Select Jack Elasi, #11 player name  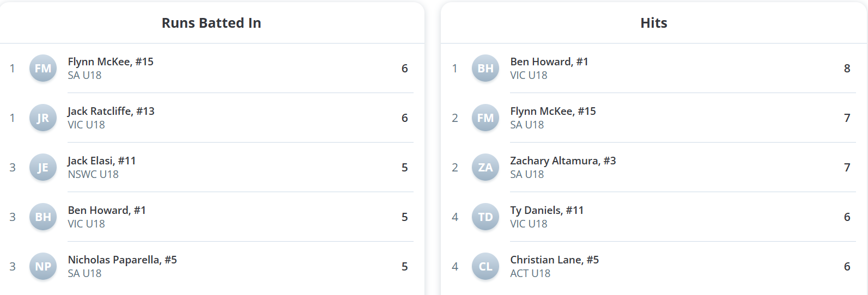tap(102, 161)
